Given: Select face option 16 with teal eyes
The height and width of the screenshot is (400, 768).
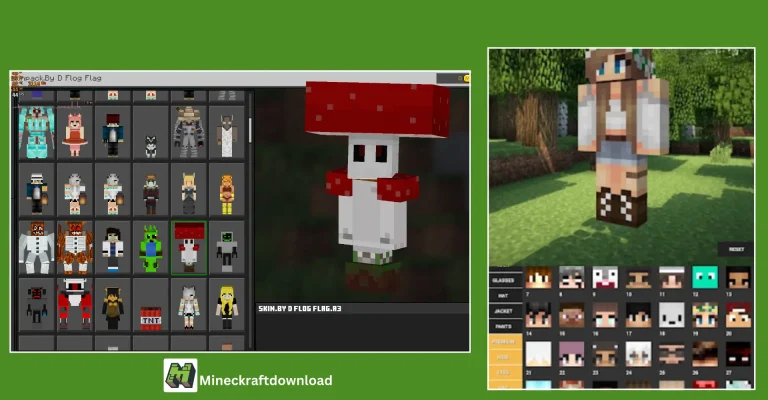Looking at the screenshot, I should click(605, 315).
